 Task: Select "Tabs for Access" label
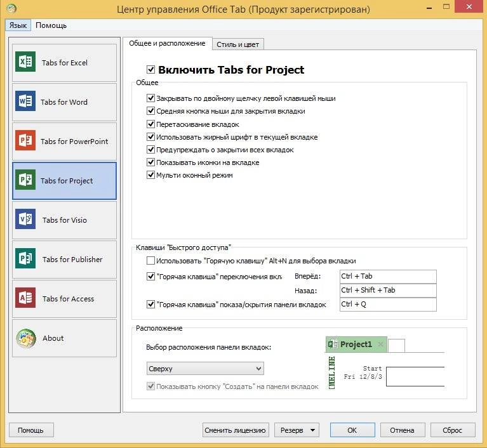tap(68, 299)
